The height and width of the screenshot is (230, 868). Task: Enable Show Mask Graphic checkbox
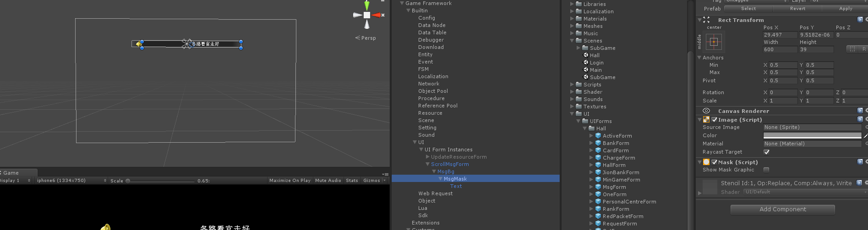pos(766,170)
